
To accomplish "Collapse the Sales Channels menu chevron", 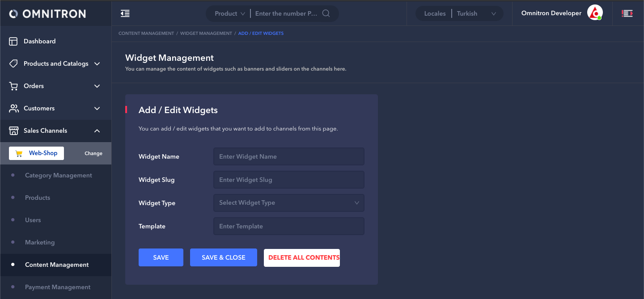I will (97, 131).
